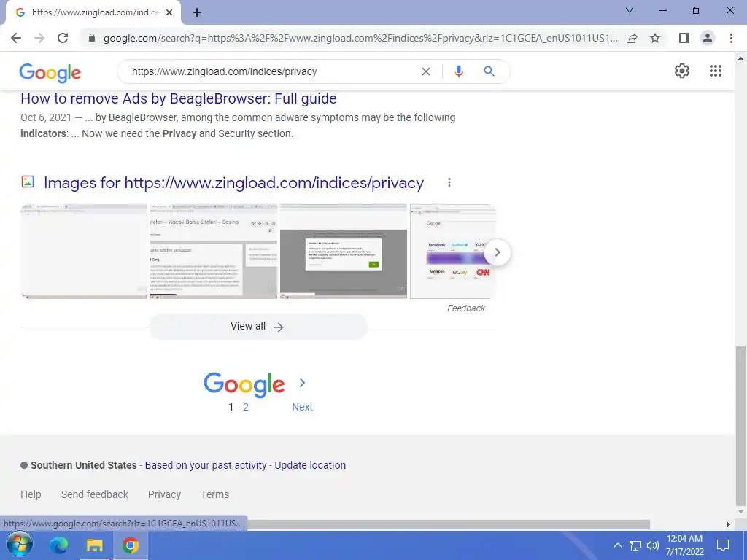Open a new tab with the plus button
The height and width of the screenshot is (560, 747).
[197, 12]
